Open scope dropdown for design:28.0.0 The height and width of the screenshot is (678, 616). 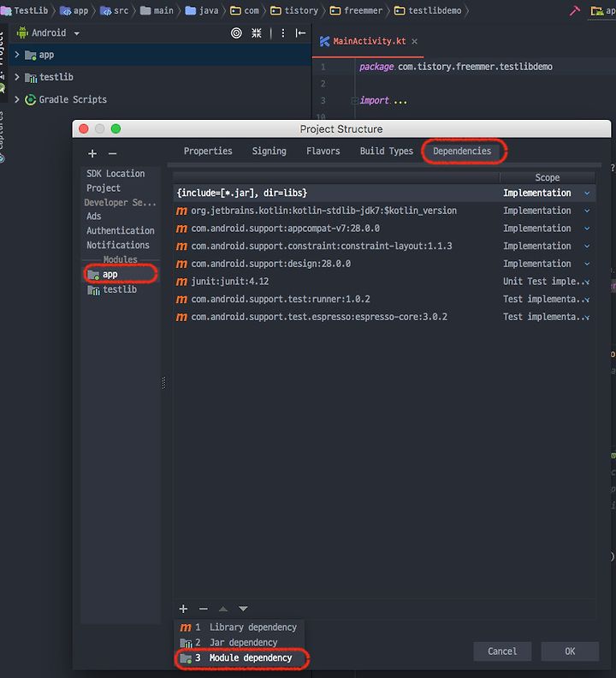[587, 265]
